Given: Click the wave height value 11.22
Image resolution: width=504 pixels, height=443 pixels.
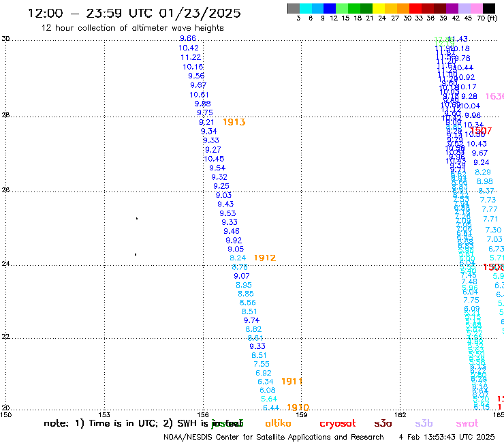Looking at the screenshot, I should tap(191, 57).
